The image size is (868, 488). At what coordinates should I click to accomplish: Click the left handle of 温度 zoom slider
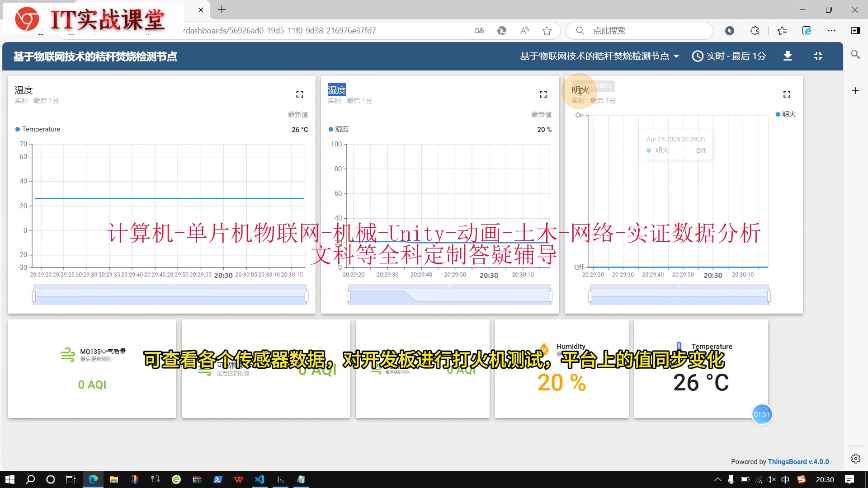point(34,296)
